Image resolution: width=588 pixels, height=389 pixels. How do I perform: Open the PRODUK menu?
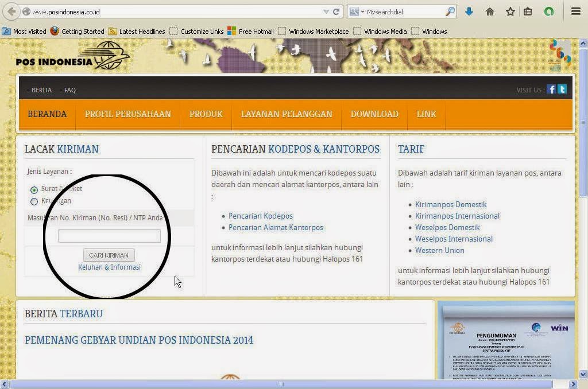click(x=206, y=114)
